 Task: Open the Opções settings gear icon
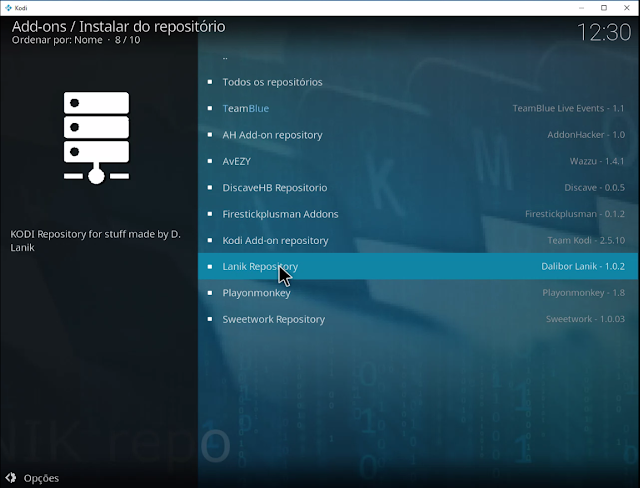[x=11, y=478]
